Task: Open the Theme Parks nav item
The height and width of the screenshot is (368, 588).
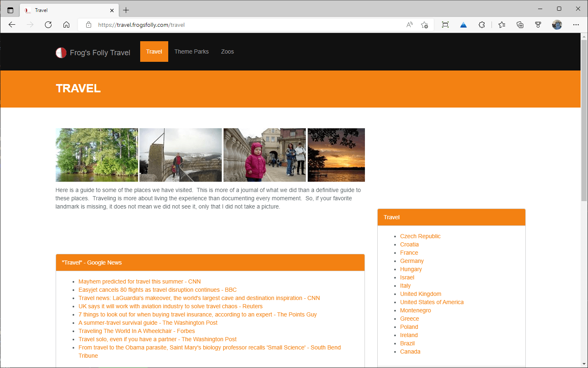Action: point(191,52)
